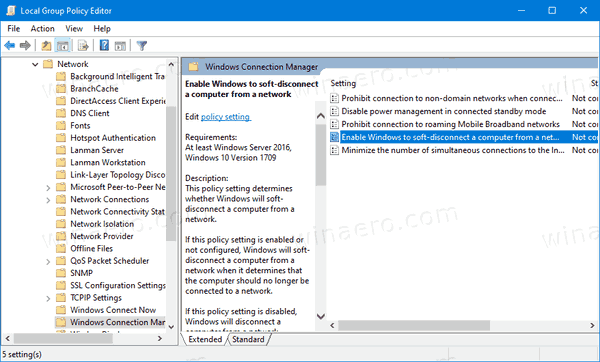Click policy icon beside Prohibit connection to non-domain networks
This screenshot has height=362, width=600.
[334, 98]
